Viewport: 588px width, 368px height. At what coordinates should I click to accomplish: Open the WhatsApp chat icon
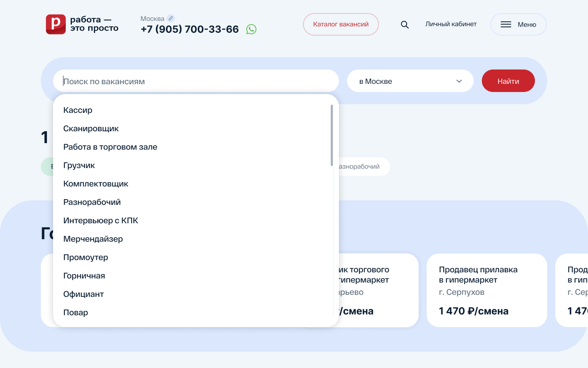tap(251, 29)
